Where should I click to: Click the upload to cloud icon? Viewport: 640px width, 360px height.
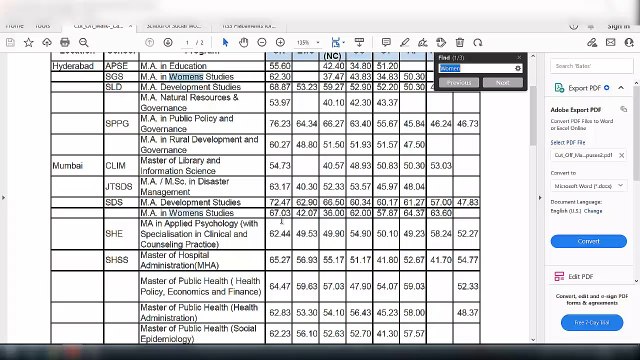pos(47,42)
